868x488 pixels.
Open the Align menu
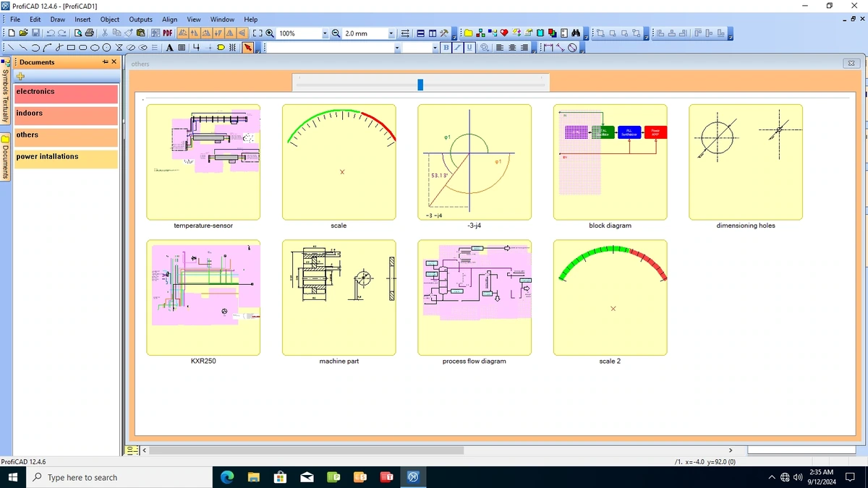pyautogui.click(x=169, y=20)
